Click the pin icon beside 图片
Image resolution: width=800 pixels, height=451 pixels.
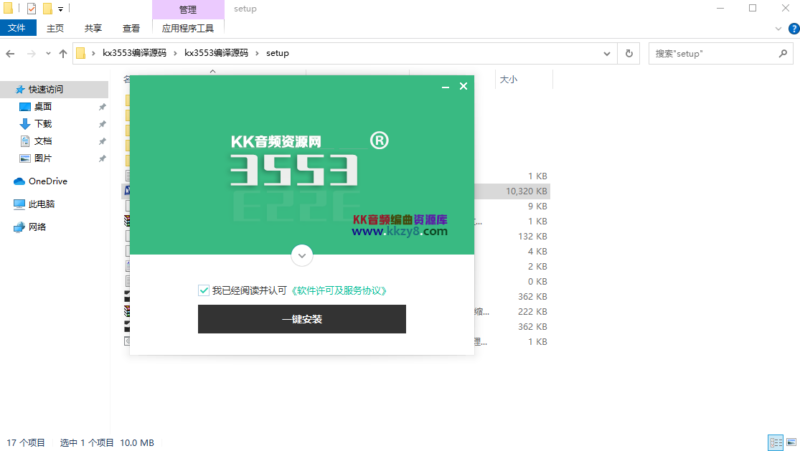(102, 159)
